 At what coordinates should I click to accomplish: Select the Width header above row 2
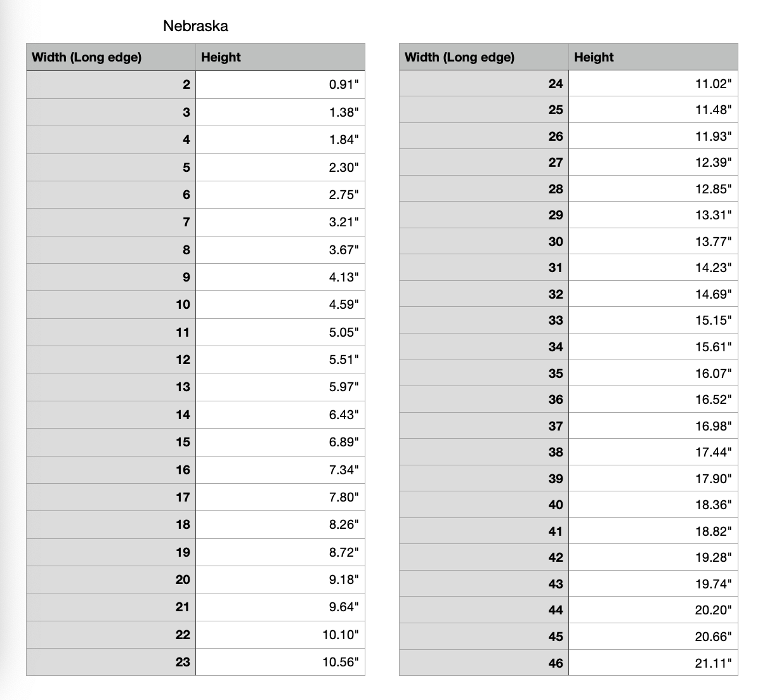click(87, 57)
